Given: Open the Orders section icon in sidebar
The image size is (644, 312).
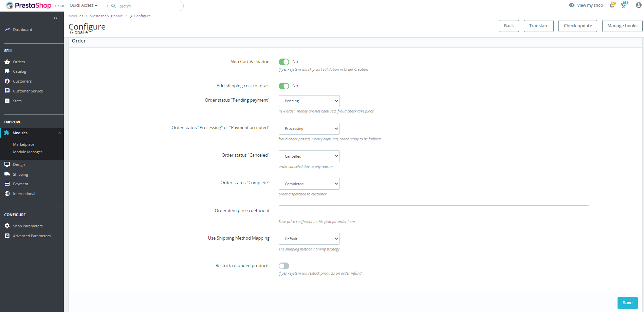Looking at the screenshot, I should 7,62.
